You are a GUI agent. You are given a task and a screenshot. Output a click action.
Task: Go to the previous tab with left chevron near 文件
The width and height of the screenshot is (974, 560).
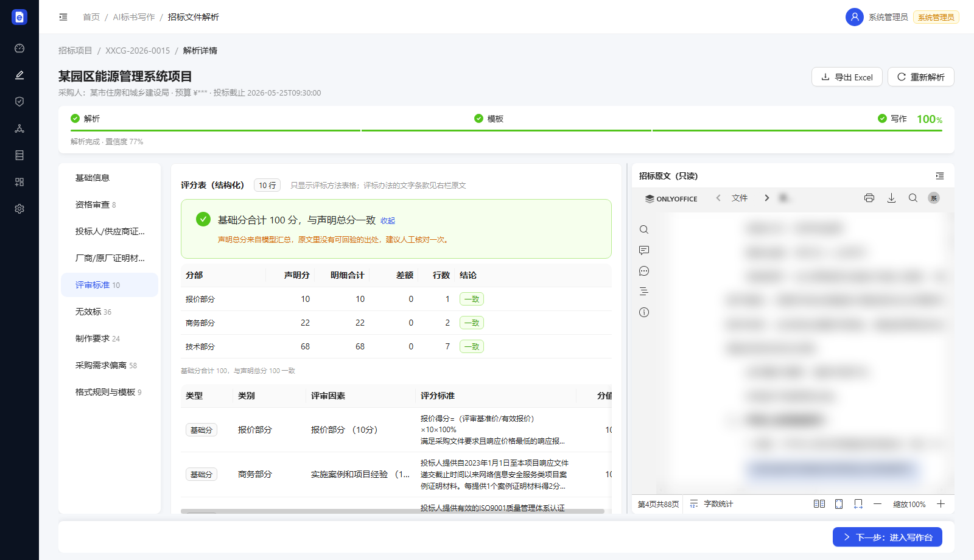click(x=718, y=198)
